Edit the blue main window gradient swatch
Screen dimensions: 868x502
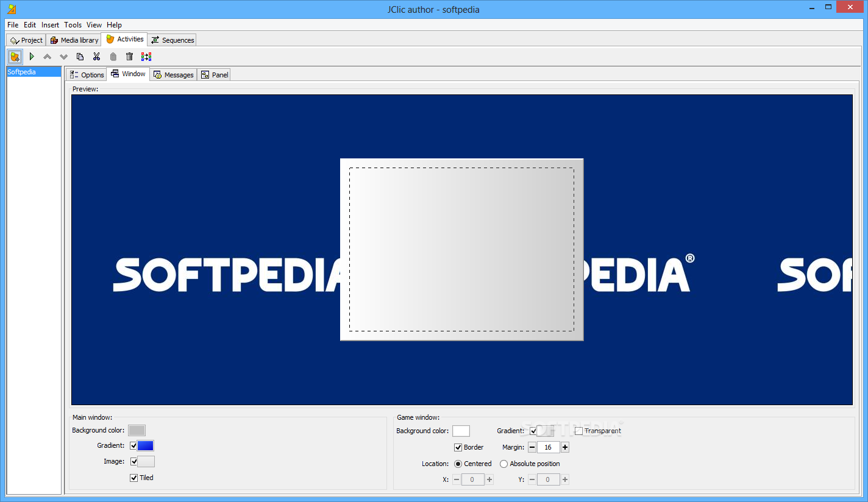146,446
